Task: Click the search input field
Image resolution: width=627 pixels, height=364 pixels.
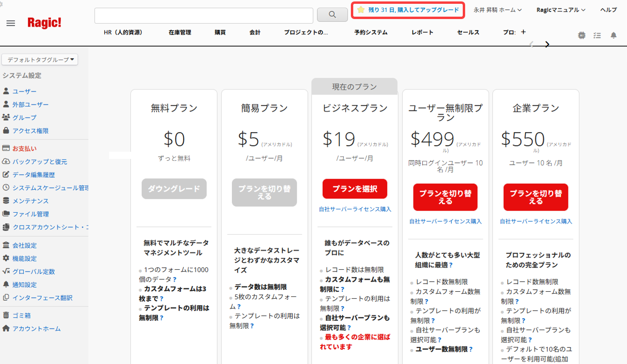Action: (204, 15)
